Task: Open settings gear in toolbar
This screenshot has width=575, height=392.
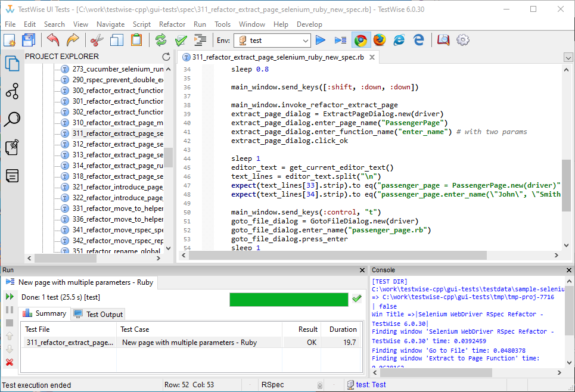Action: coord(463,40)
